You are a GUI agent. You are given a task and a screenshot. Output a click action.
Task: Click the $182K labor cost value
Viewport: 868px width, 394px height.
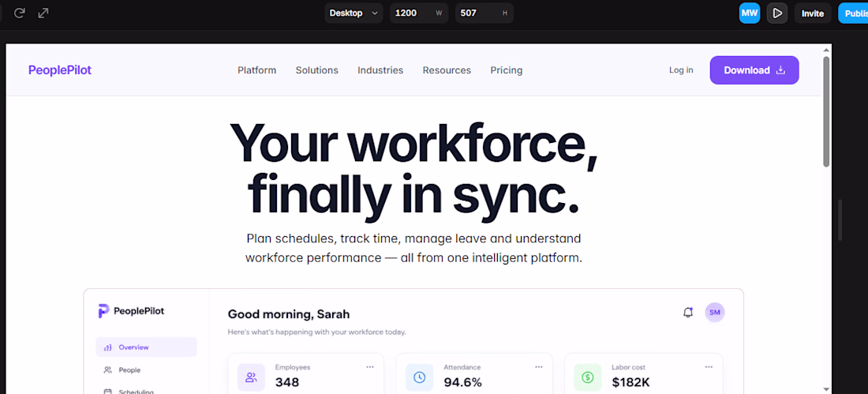(631, 382)
